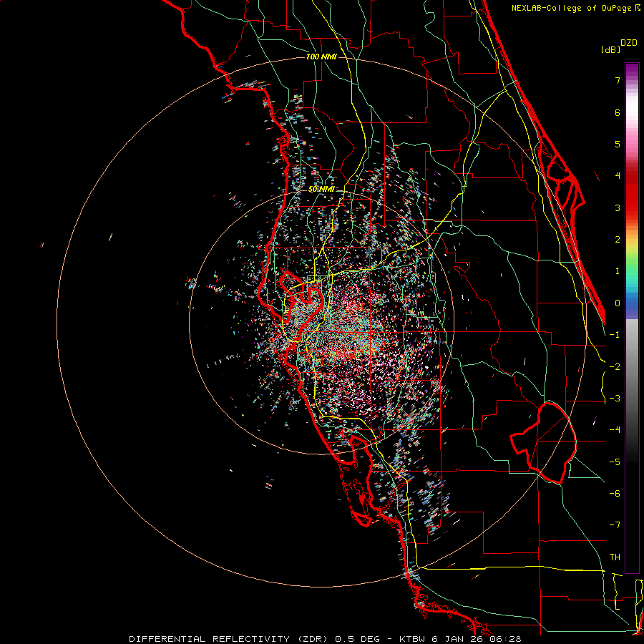Click legend scale value 5
This screenshot has width=644, height=644.
pos(618,144)
